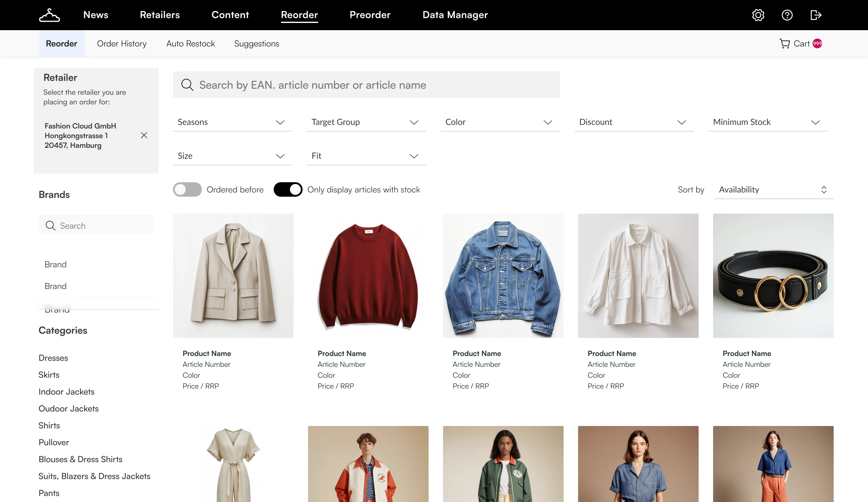868x502 pixels.
Task: Open the white shirt product thumbnail
Action: coord(638,275)
